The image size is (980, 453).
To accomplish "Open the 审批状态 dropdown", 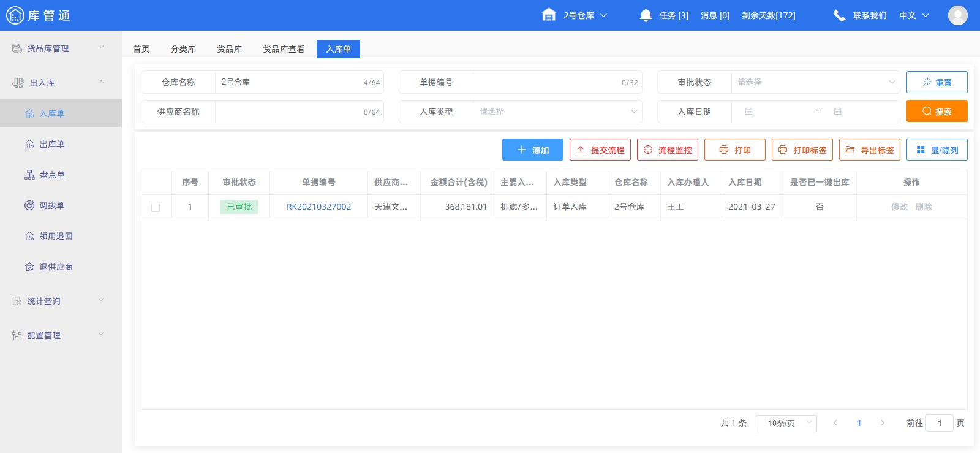I will tap(815, 82).
